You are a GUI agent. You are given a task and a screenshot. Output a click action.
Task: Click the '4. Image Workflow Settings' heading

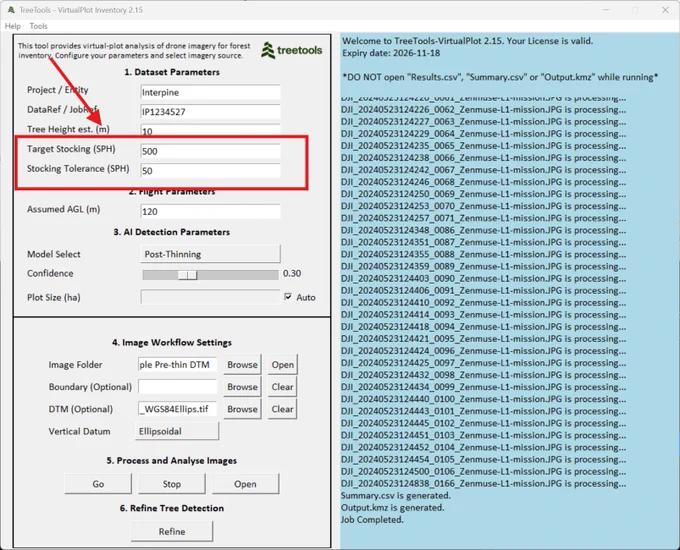click(x=172, y=342)
